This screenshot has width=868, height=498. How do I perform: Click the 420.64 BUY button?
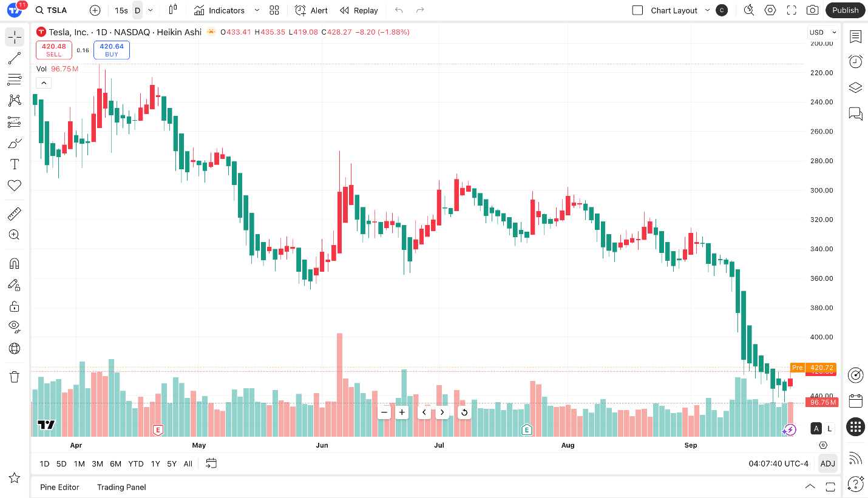click(x=112, y=50)
